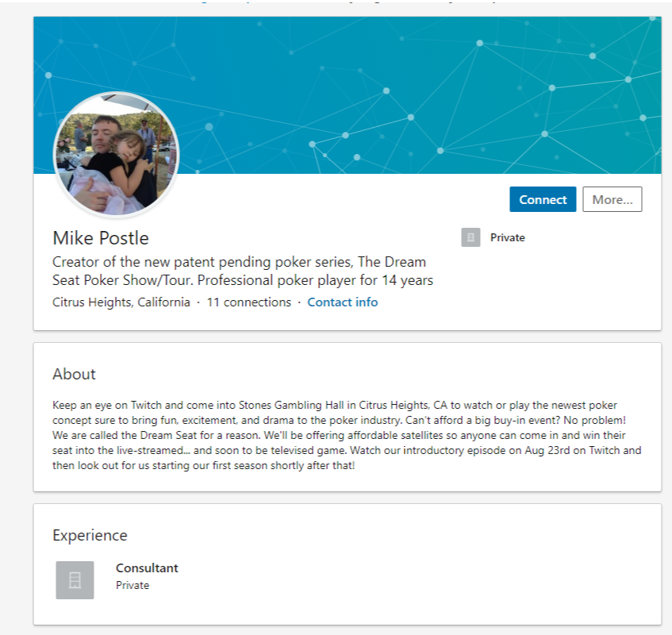This screenshot has width=672, height=635.
Task: Click the About section heading
Action: point(74,374)
